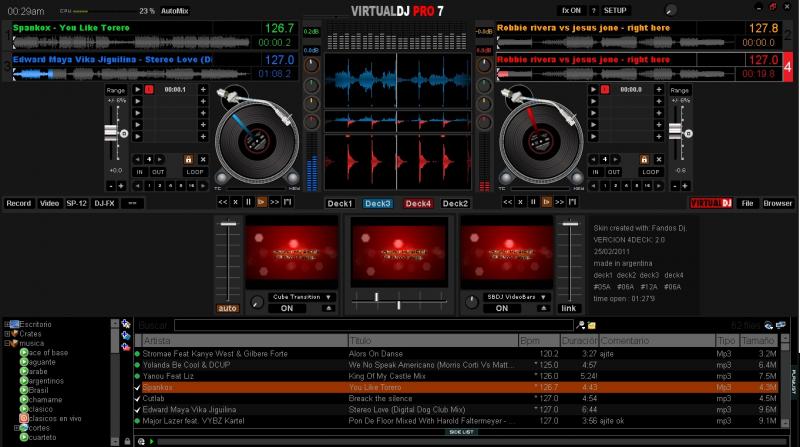The height and width of the screenshot is (447, 800).
Task: Sort tracks by the Bpm column
Action: pyautogui.click(x=538, y=340)
